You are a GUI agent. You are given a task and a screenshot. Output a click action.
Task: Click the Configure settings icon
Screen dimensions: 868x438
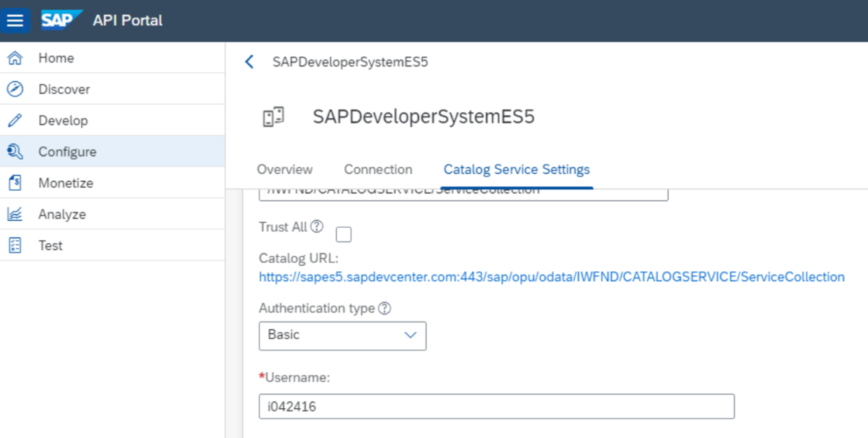[x=15, y=151]
